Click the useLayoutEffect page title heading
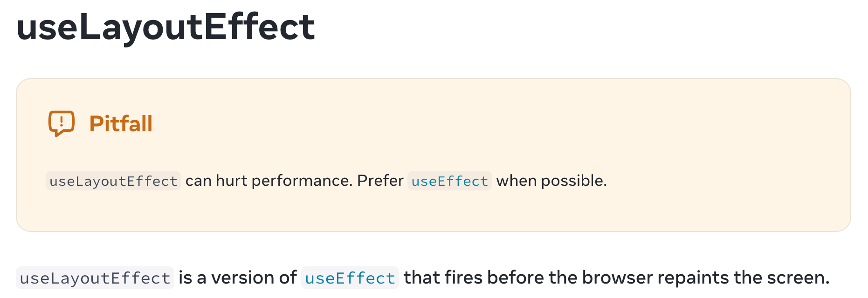 [165, 27]
